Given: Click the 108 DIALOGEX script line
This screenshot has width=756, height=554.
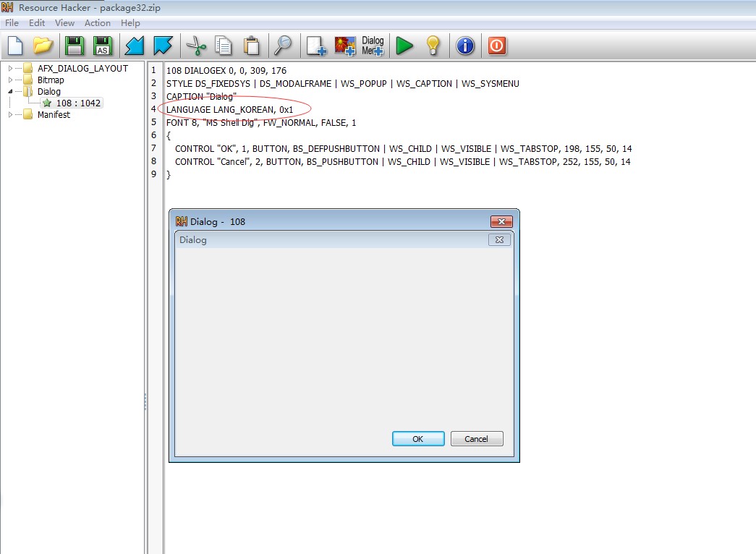Looking at the screenshot, I should [226, 70].
